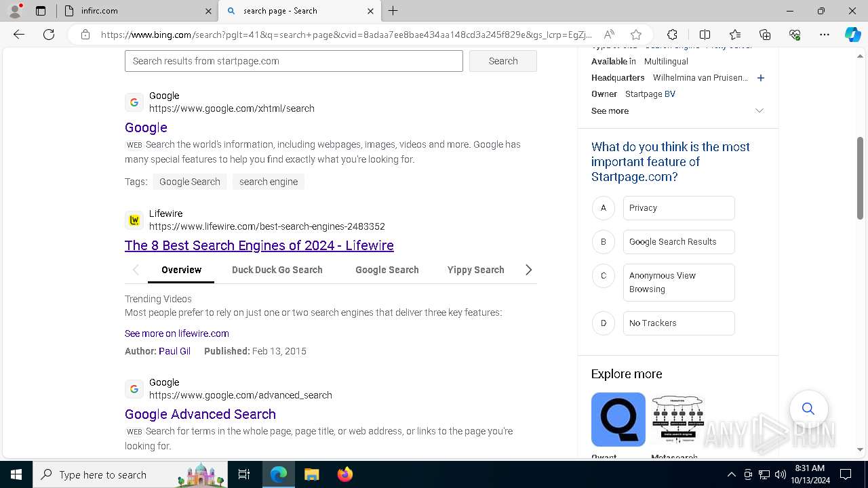Open Read aloud icon in address bar
This screenshot has width=868, height=488.
609,35
